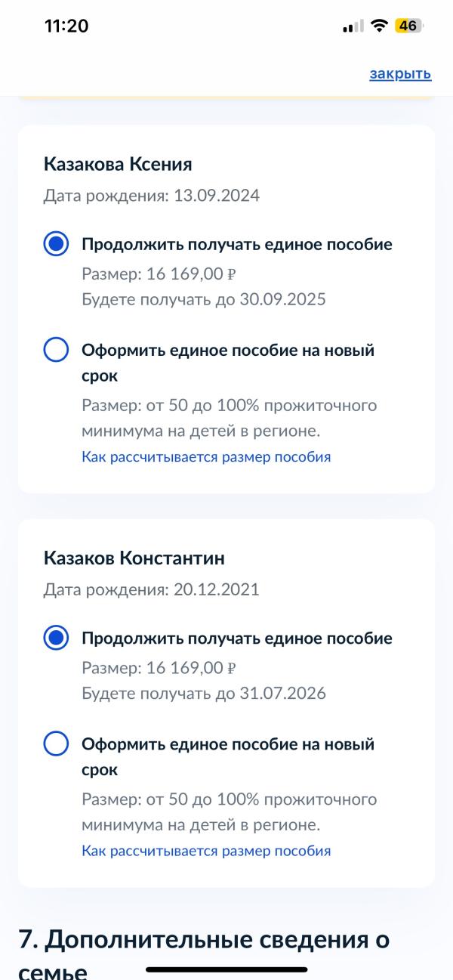The height and width of the screenshot is (980, 453).
Task: Tap the "закрыть" link at top
Action: tap(400, 73)
